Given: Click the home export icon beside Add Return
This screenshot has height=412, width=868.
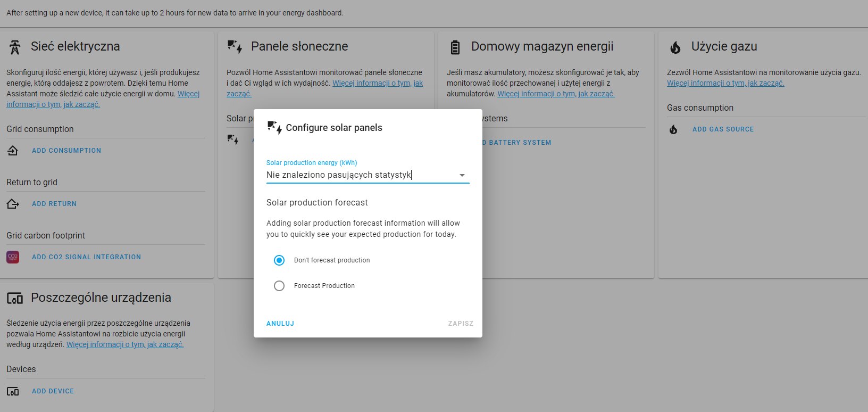Looking at the screenshot, I should pos(13,204).
